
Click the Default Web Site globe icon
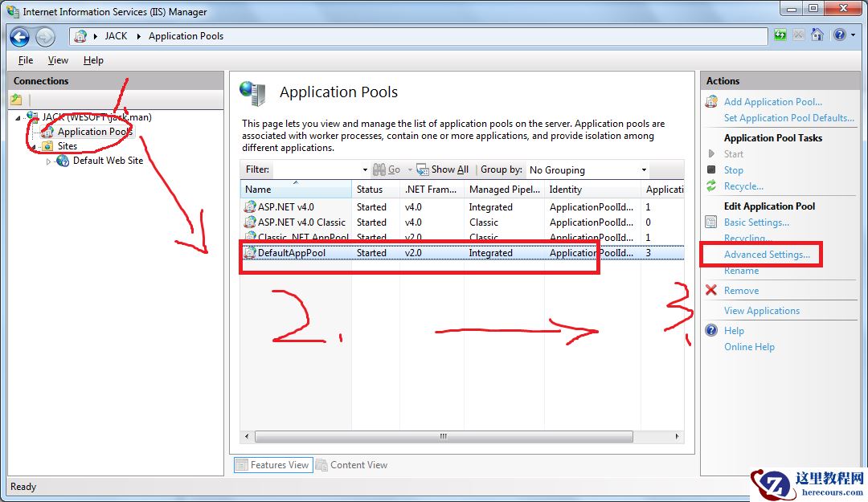click(x=63, y=161)
